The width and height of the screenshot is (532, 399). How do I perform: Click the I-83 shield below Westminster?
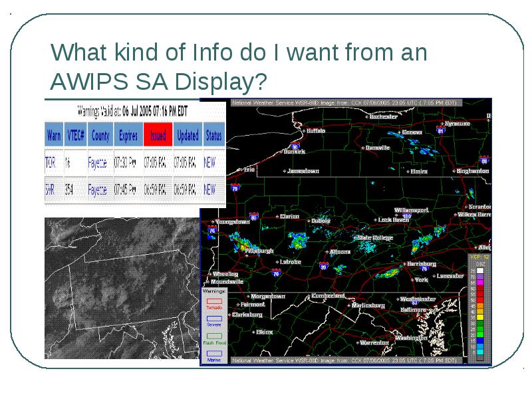pyautogui.click(x=414, y=303)
